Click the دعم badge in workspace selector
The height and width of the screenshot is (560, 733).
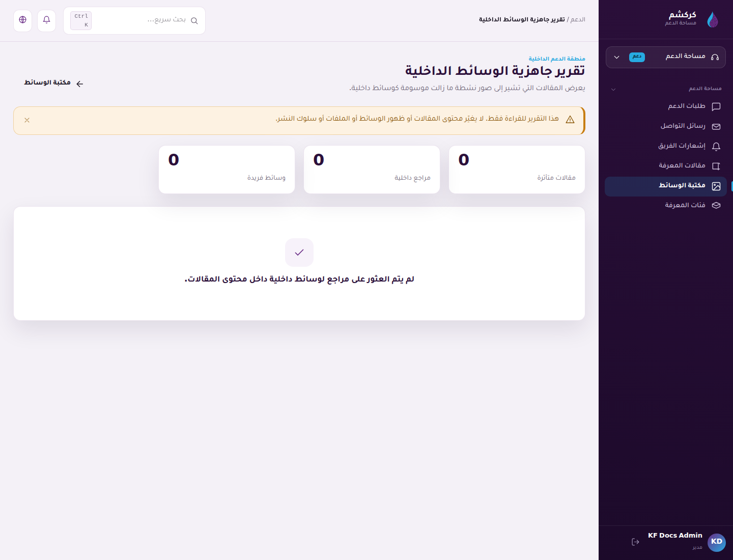637,57
